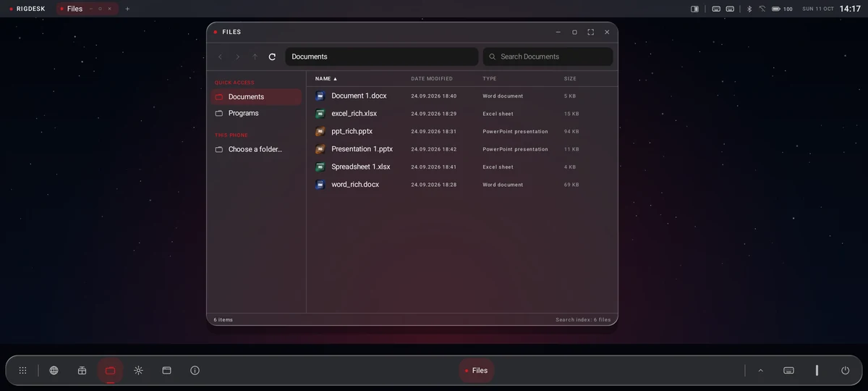The image size is (868, 391).
Task: Select the file Document 1.docx
Action: [x=462, y=96]
